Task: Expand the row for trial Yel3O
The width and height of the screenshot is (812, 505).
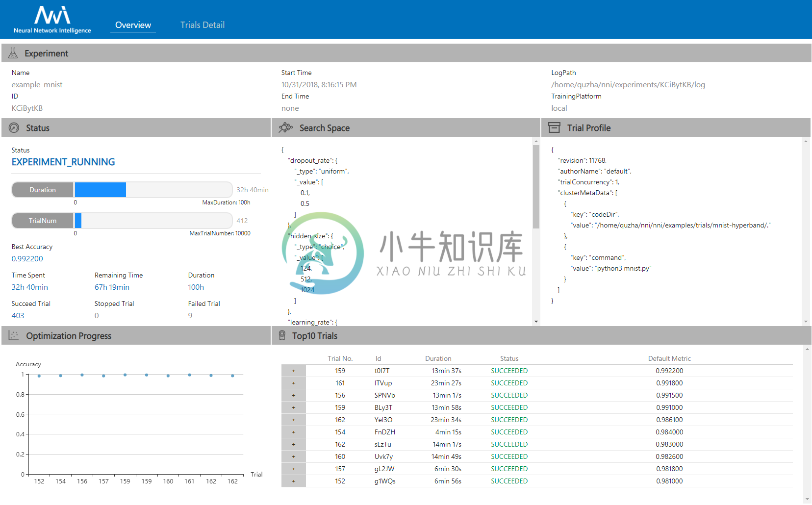Action: [294, 420]
